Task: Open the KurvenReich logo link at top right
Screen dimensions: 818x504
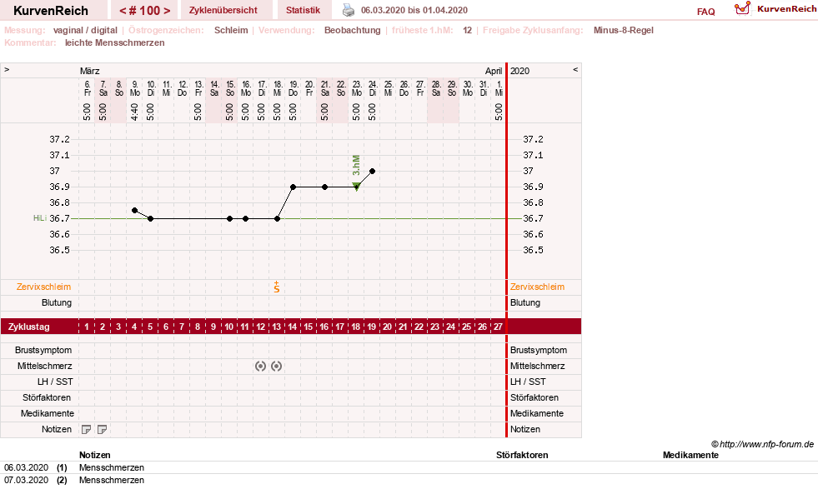Action: pos(775,9)
